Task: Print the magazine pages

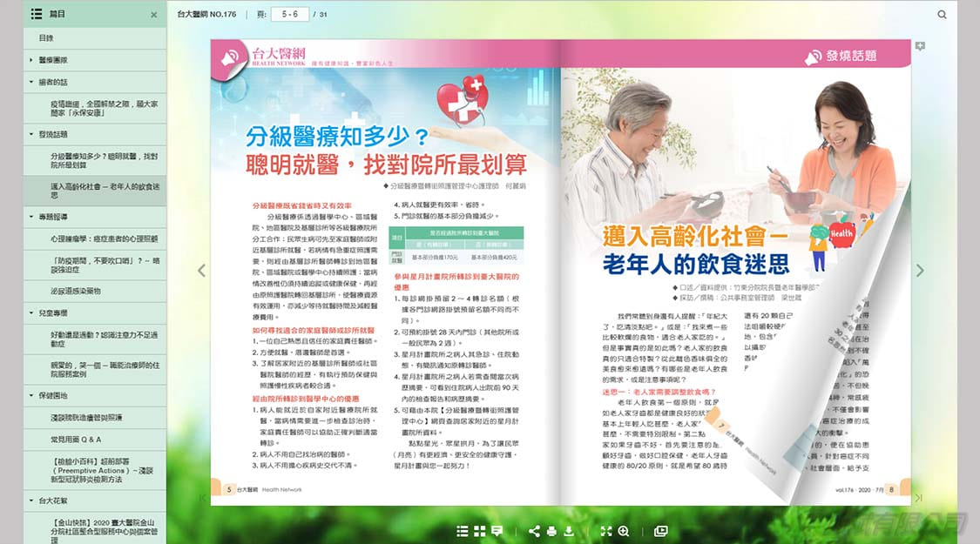Action: [x=551, y=531]
